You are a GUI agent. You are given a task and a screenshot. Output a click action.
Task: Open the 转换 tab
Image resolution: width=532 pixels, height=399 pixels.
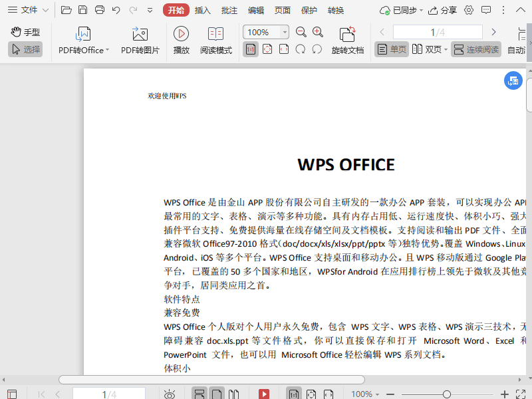pos(336,10)
